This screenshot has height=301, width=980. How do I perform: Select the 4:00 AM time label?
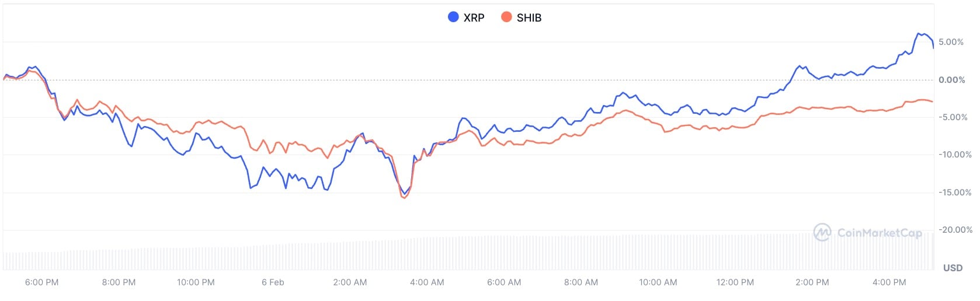point(427,282)
